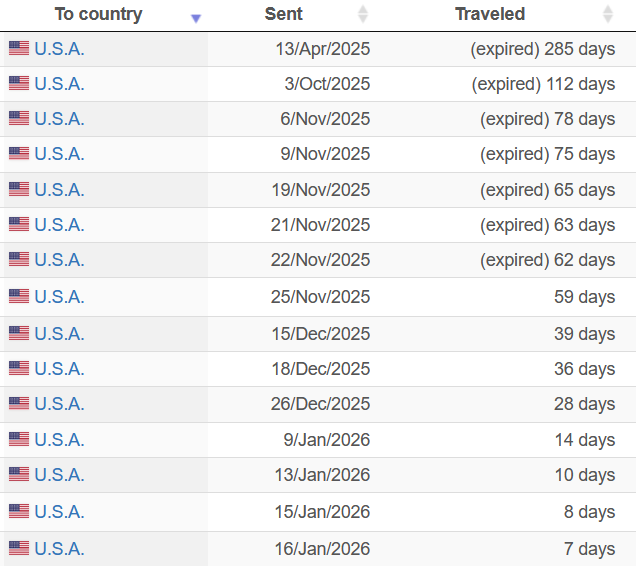Open U.S.A. link sent 9/Nov/2025
The image size is (636, 566).
pyautogui.click(x=59, y=154)
